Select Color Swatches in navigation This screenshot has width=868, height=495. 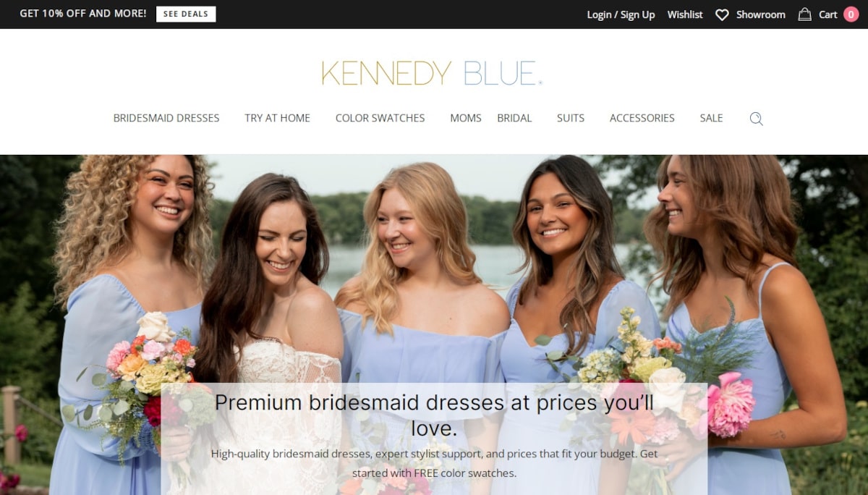point(380,118)
